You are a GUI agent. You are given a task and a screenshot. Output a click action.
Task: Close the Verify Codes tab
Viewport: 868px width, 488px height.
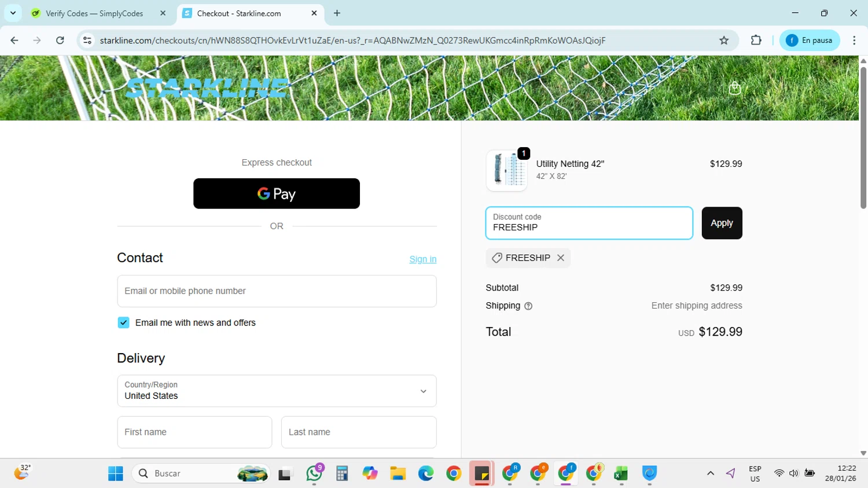(x=163, y=13)
